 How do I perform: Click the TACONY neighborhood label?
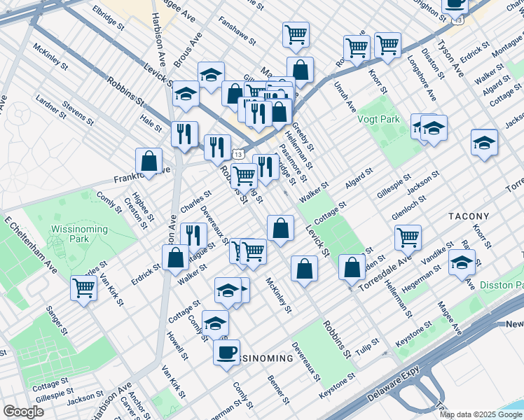(x=469, y=216)
